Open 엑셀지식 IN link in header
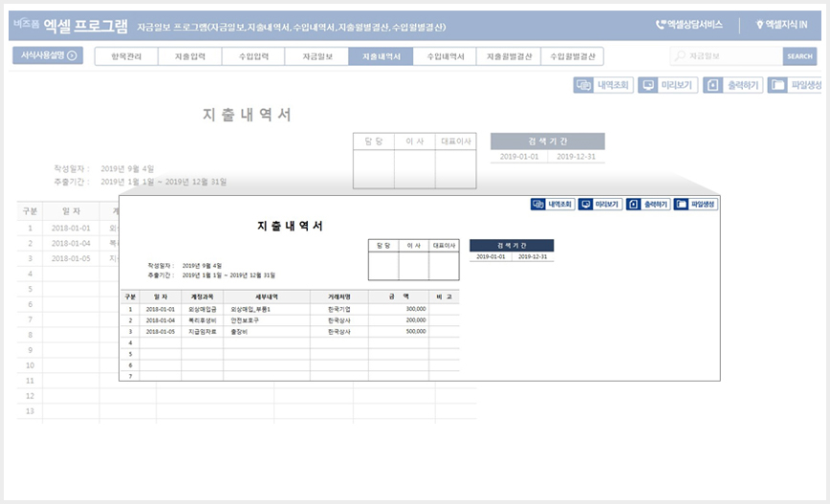The height and width of the screenshot is (504, 830). click(x=782, y=24)
